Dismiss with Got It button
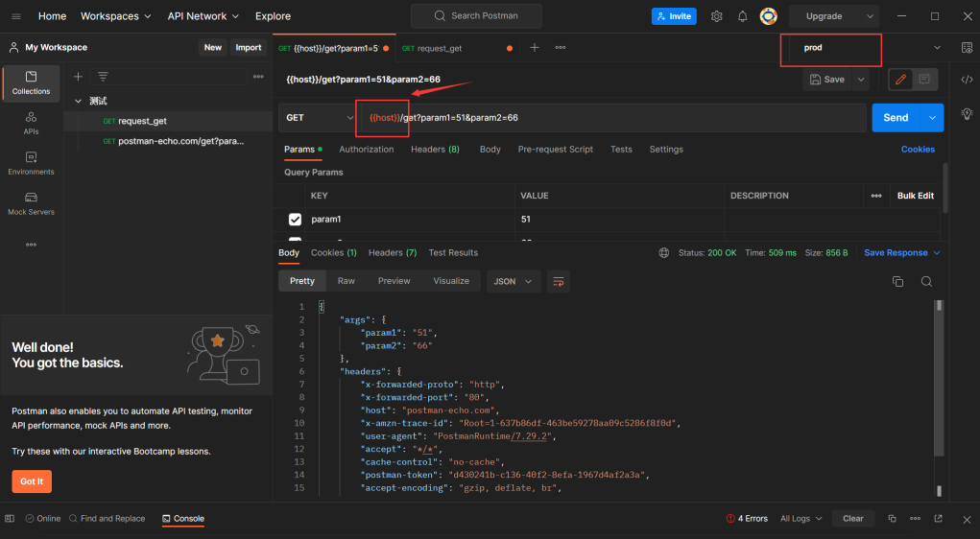 pos(32,481)
